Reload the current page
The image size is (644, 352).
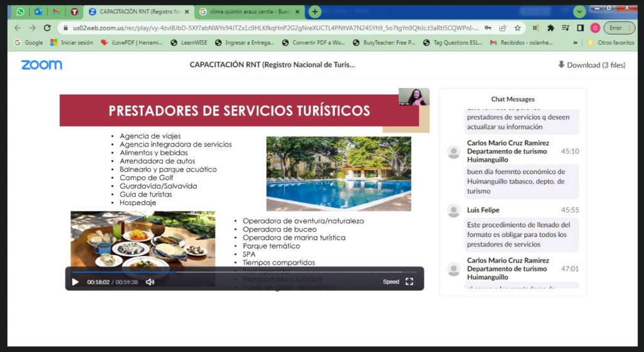pos(47,28)
